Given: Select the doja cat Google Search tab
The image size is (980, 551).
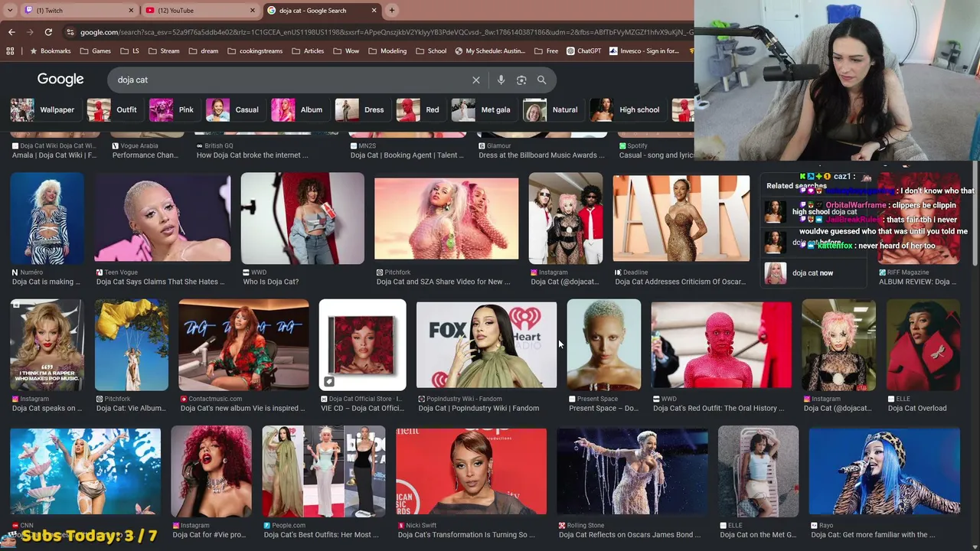Looking at the screenshot, I should (x=322, y=11).
